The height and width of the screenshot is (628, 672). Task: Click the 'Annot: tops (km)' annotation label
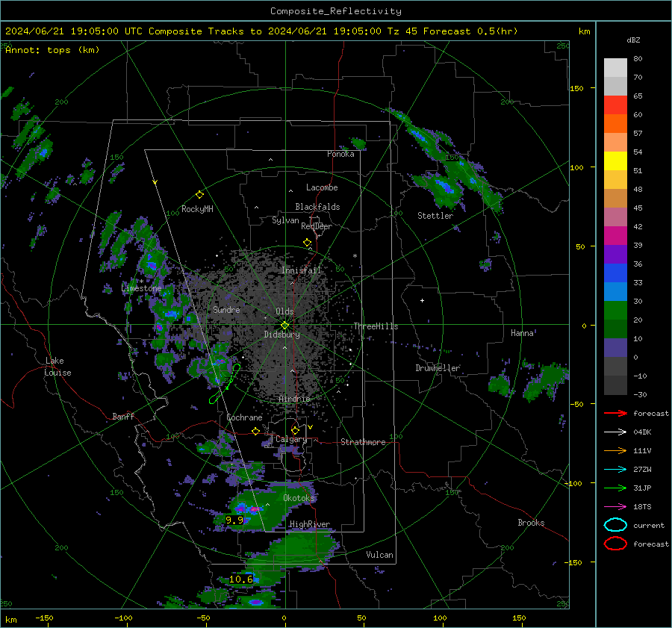pyautogui.click(x=52, y=50)
